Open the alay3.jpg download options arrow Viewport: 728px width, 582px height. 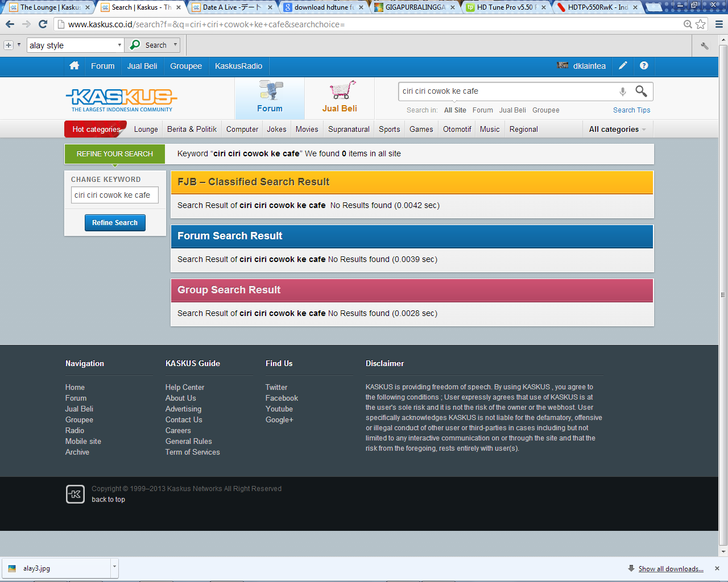[x=114, y=567]
